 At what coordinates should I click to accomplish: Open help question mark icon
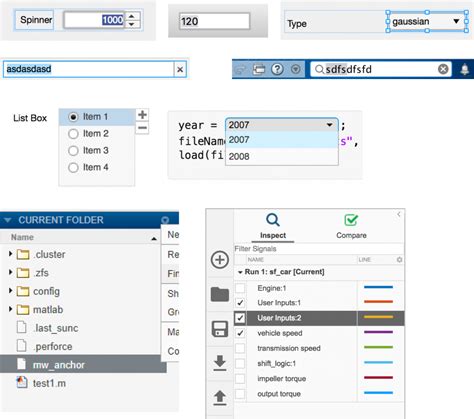(x=277, y=69)
